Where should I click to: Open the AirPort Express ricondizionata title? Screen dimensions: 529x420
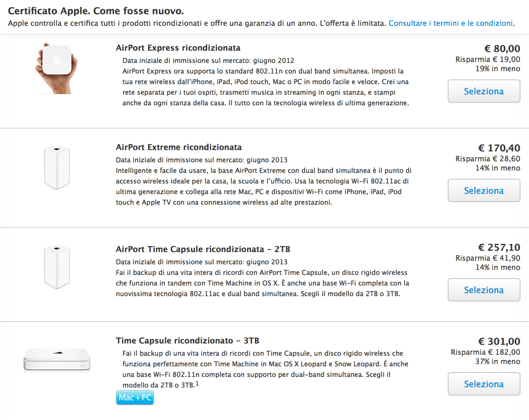(178, 48)
